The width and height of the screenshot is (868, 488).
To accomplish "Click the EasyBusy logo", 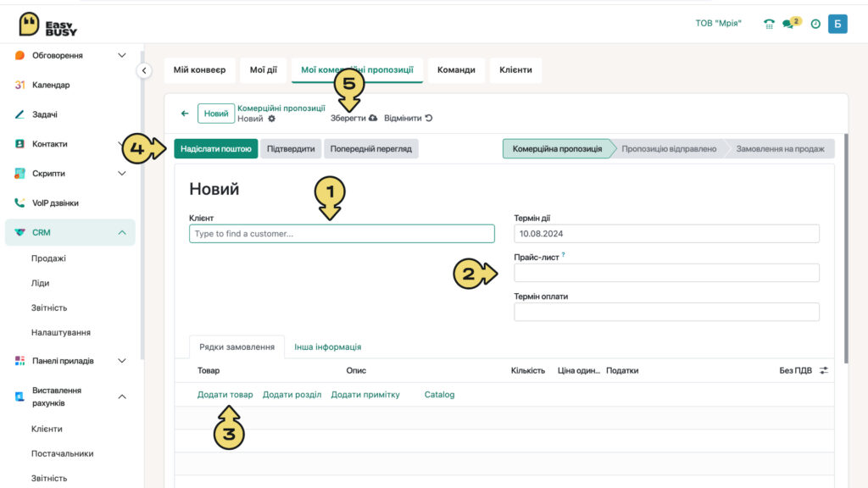I will [x=47, y=25].
